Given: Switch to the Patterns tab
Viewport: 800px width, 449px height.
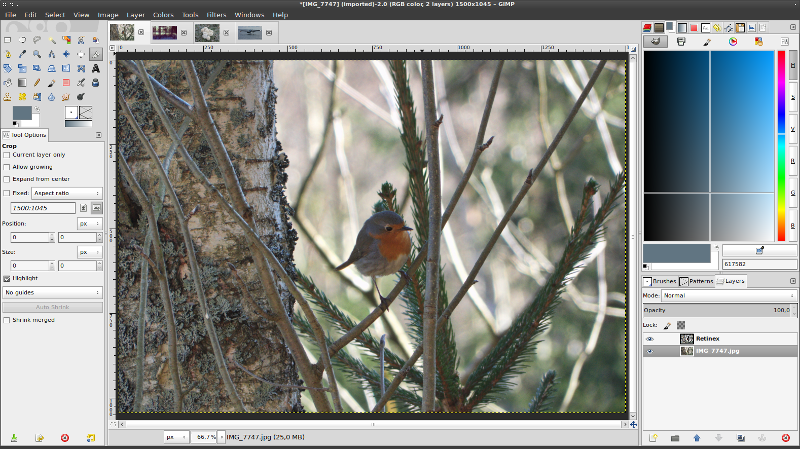Looking at the screenshot, I should click(696, 281).
